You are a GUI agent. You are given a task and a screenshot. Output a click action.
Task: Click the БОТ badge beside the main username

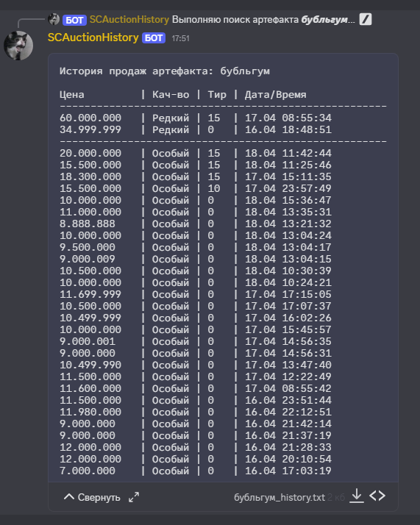pyautogui.click(x=154, y=37)
